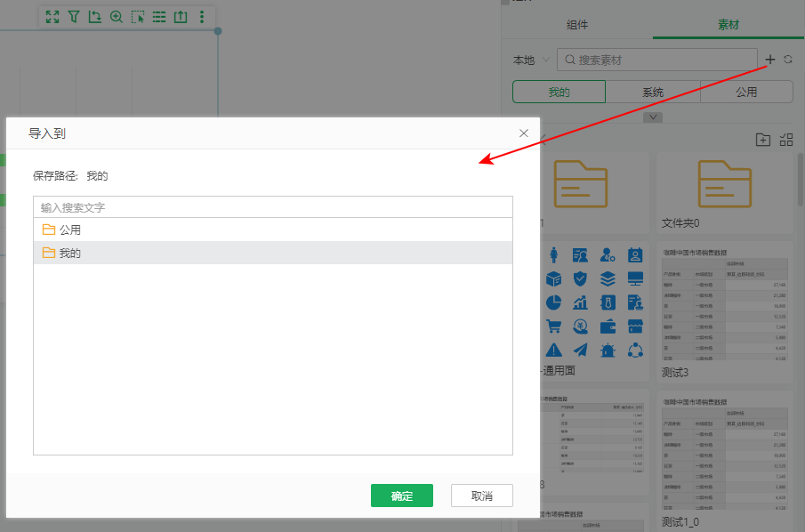
Task: Click the export icon in chart toolbar
Action: click(x=181, y=17)
